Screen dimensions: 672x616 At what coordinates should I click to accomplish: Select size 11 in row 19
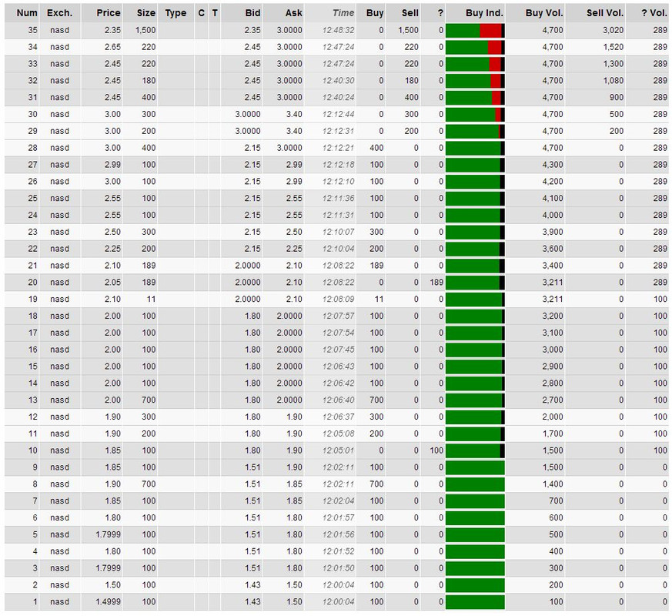coord(151,300)
